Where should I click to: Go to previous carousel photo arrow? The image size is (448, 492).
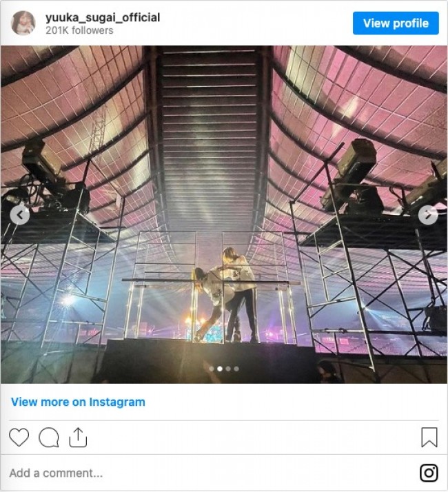pyautogui.click(x=20, y=215)
